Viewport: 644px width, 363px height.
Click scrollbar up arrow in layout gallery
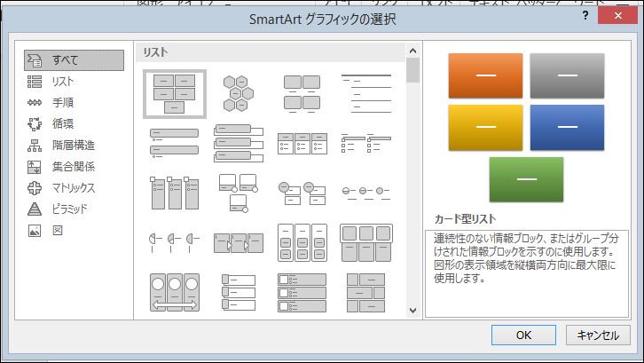[412, 51]
